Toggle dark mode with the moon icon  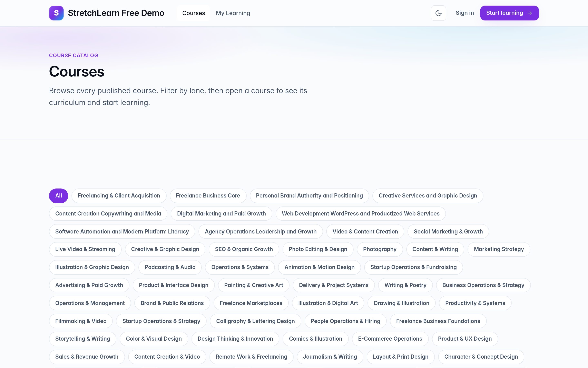coord(438,13)
